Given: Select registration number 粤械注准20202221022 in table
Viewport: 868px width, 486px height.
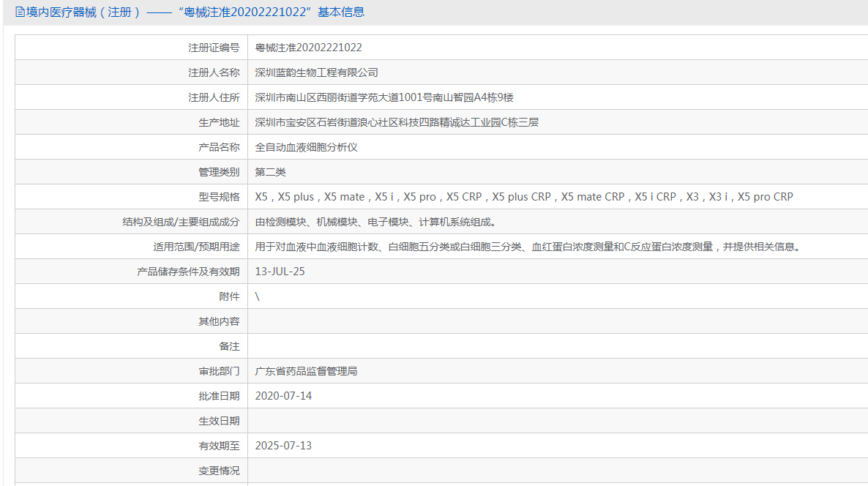Looking at the screenshot, I should [308, 48].
